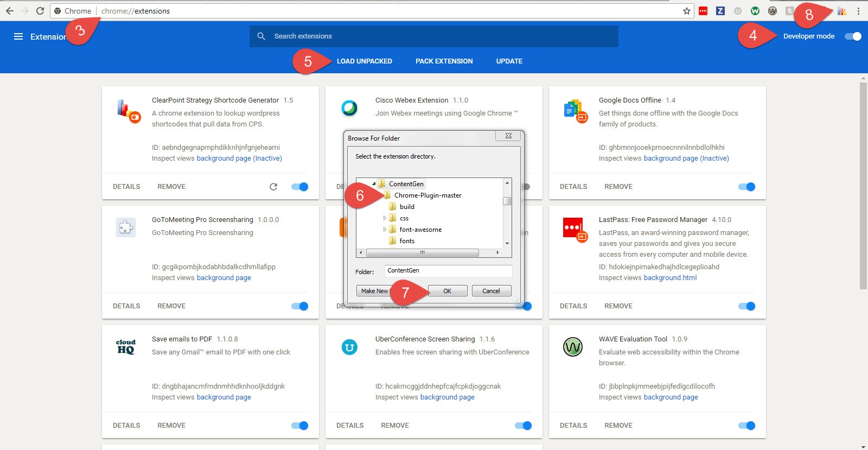Disable LastPass Free Password Manager extension
The height and width of the screenshot is (450, 868).
point(747,306)
